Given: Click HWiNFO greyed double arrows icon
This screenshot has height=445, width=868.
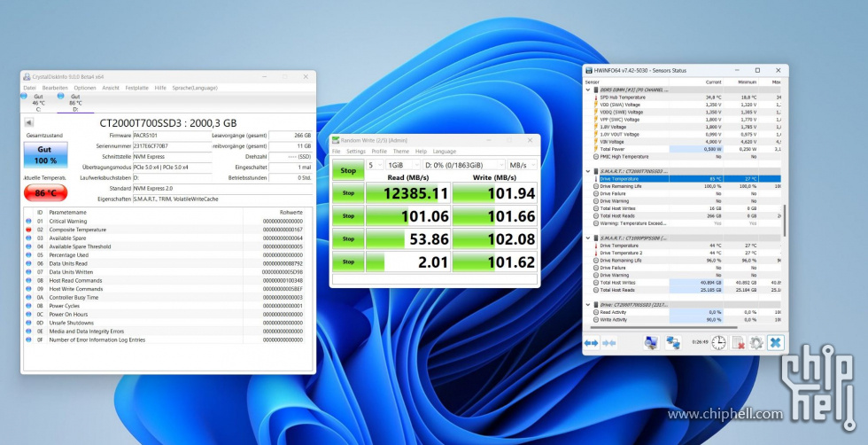Looking at the screenshot, I should click(x=609, y=343).
